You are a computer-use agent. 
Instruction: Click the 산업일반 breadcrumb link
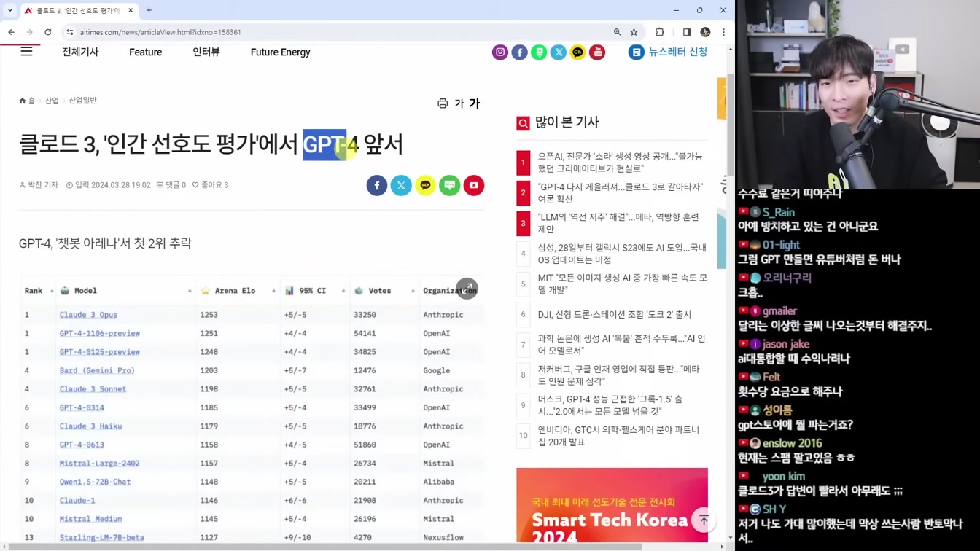click(82, 101)
